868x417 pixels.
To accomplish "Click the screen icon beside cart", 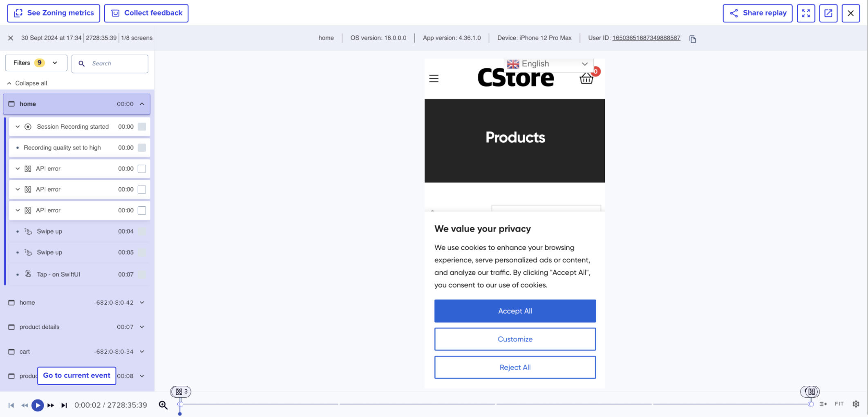I will coord(11,352).
